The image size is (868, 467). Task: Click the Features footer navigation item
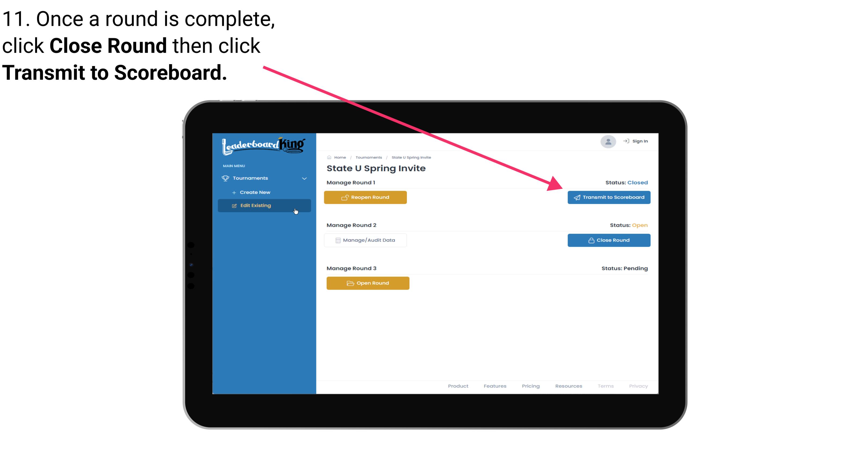pyautogui.click(x=494, y=386)
